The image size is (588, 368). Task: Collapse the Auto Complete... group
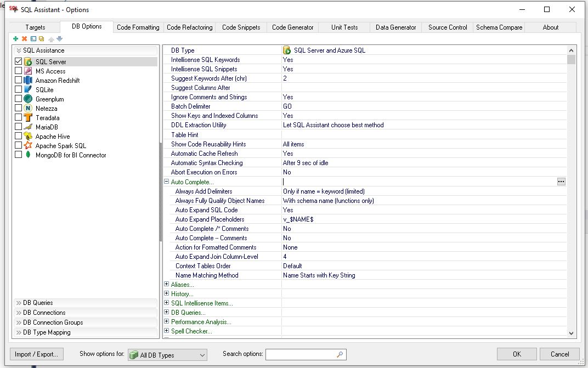click(x=167, y=181)
